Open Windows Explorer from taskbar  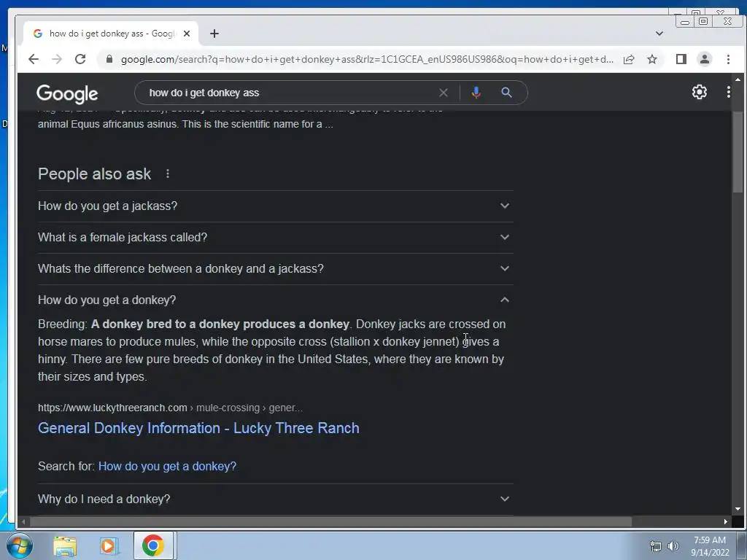coord(65,546)
